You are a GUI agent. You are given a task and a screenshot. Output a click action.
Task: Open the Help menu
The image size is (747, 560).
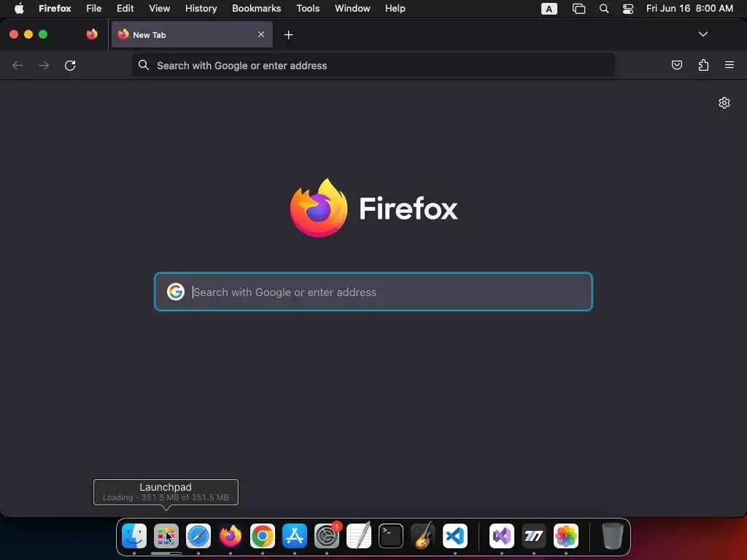pos(395,8)
